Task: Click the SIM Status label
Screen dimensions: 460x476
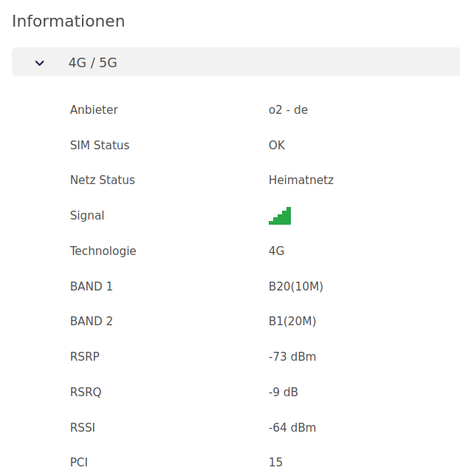Action: (x=100, y=145)
